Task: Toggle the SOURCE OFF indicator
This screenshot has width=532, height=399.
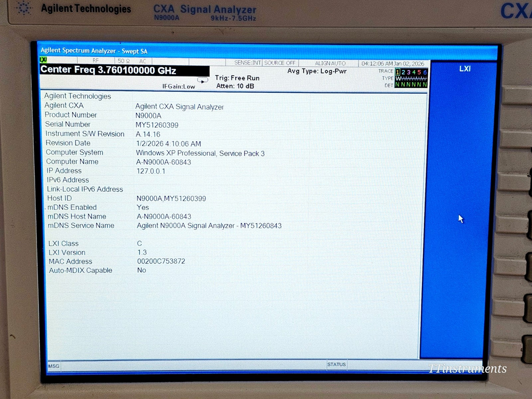Action: point(280,63)
